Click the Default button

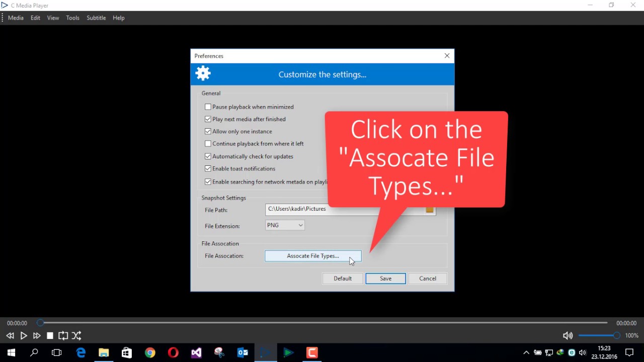[x=343, y=279]
